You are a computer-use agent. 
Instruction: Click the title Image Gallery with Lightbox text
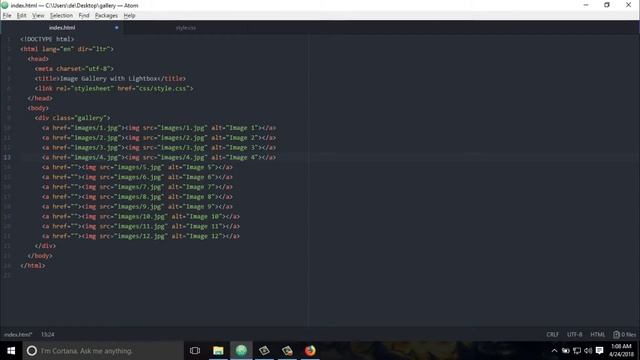pyautogui.click(x=110, y=78)
